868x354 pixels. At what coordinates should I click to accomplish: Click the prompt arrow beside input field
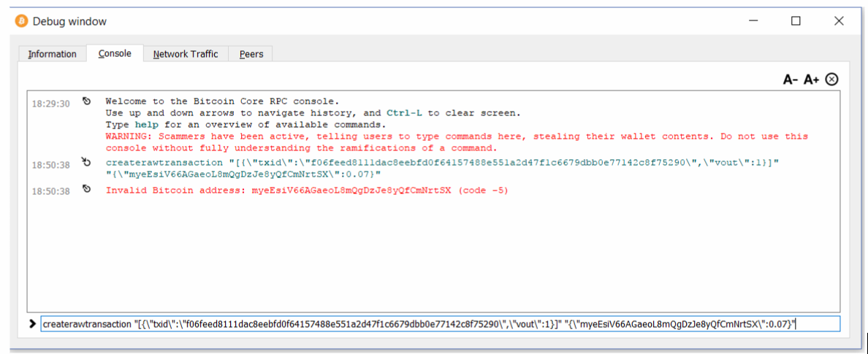pos(33,323)
